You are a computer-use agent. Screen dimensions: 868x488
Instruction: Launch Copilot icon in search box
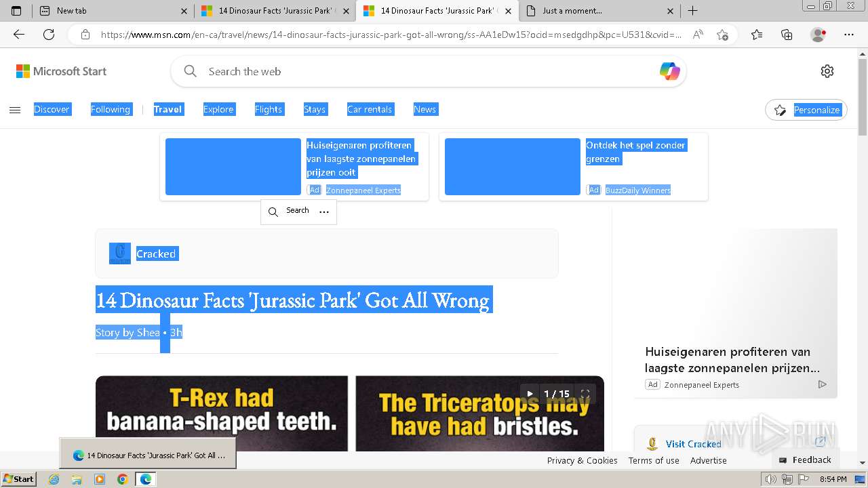(x=669, y=71)
